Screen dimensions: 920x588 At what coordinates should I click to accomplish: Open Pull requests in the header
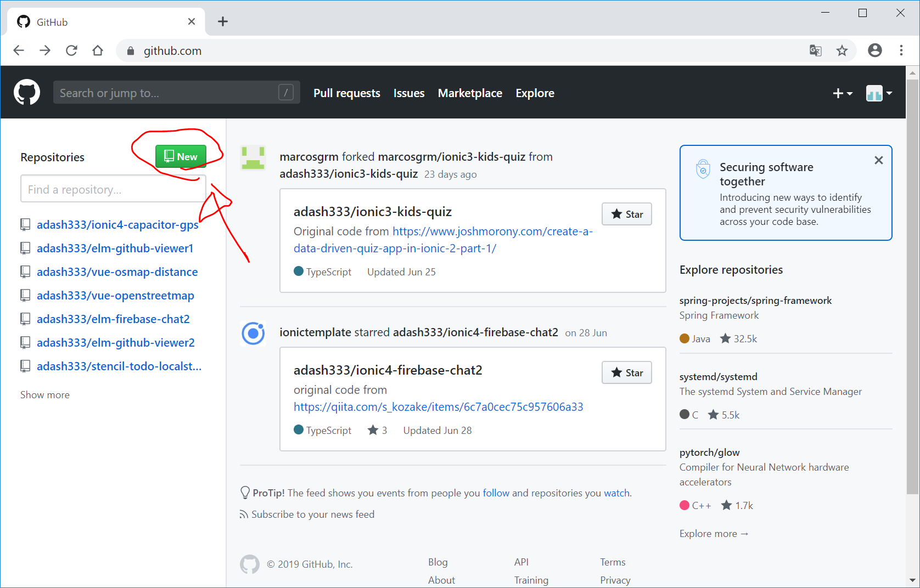tap(346, 93)
